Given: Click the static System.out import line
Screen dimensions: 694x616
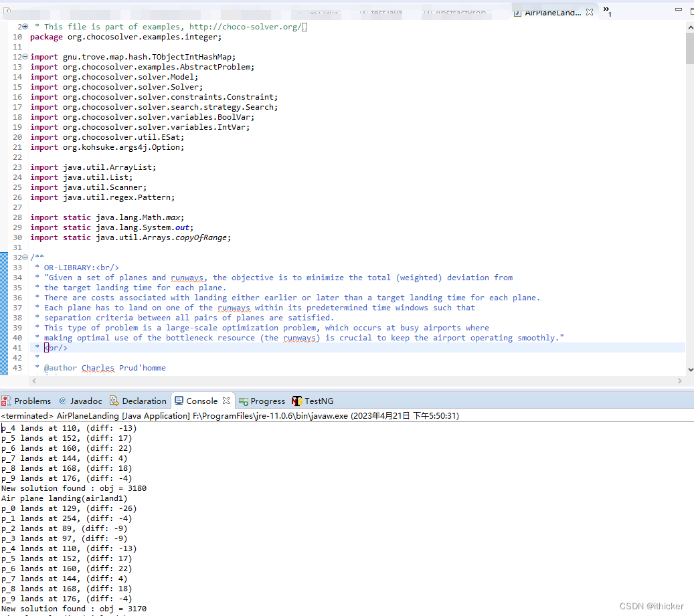Looking at the screenshot, I should coord(112,227).
